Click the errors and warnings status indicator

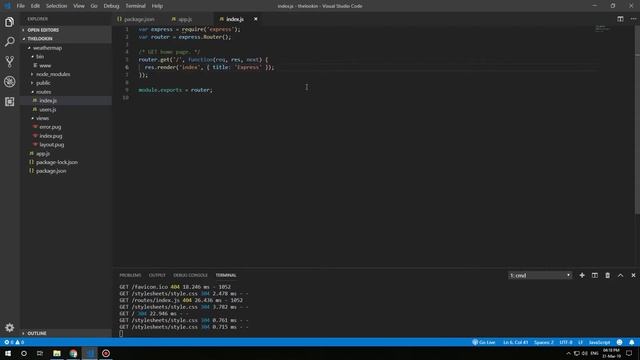pos(14,342)
